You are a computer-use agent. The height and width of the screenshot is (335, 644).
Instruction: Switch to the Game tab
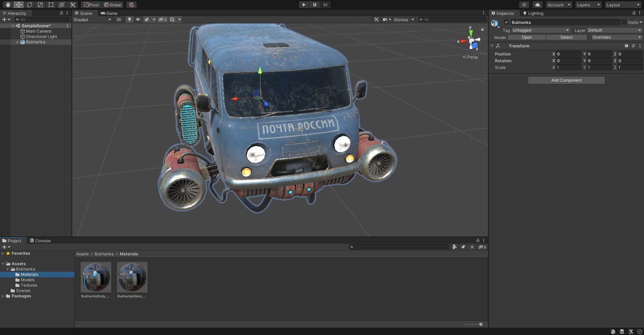[109, 13]
